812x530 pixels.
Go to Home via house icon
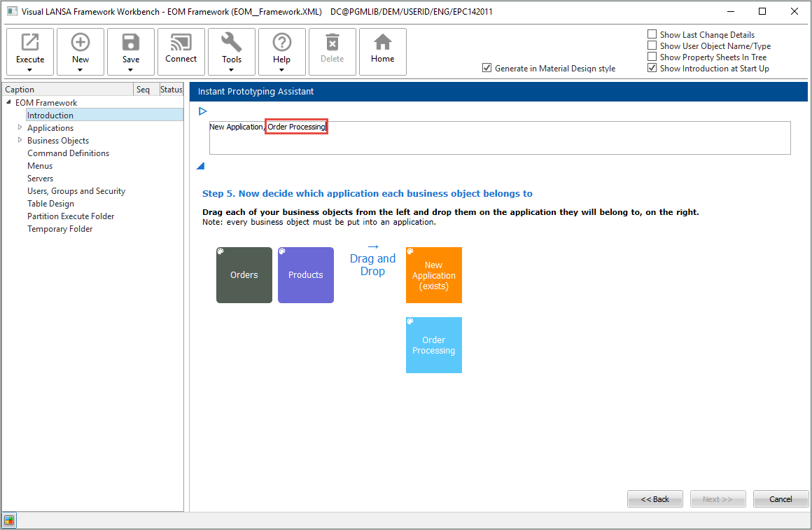[x=383, y=43]
